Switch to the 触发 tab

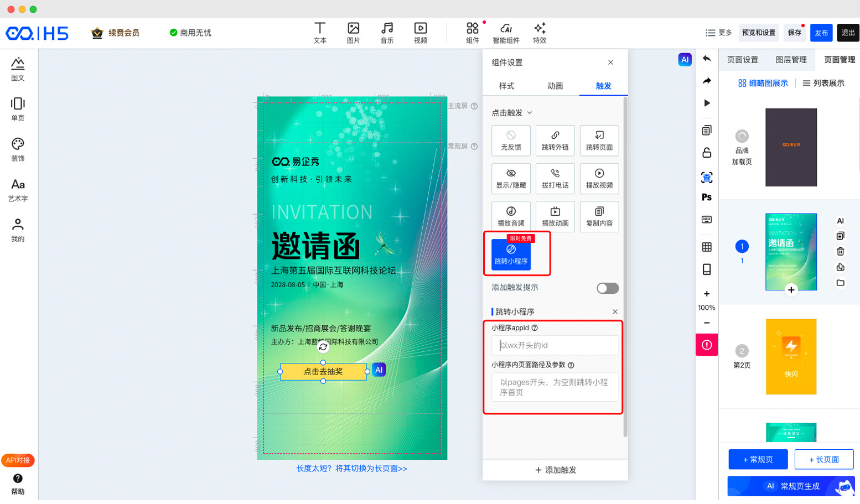(603, 86)
